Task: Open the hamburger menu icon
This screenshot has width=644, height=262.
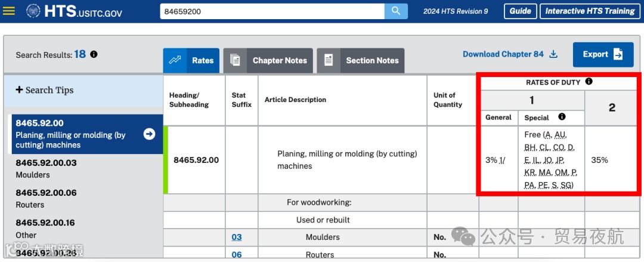Action: (x=9, y=11)
